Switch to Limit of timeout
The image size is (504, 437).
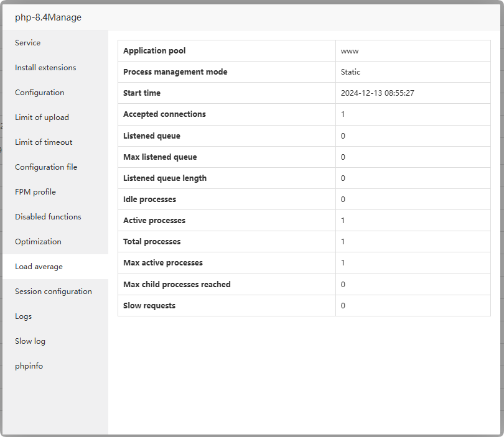pyautogui.click(x=44, y=142)
